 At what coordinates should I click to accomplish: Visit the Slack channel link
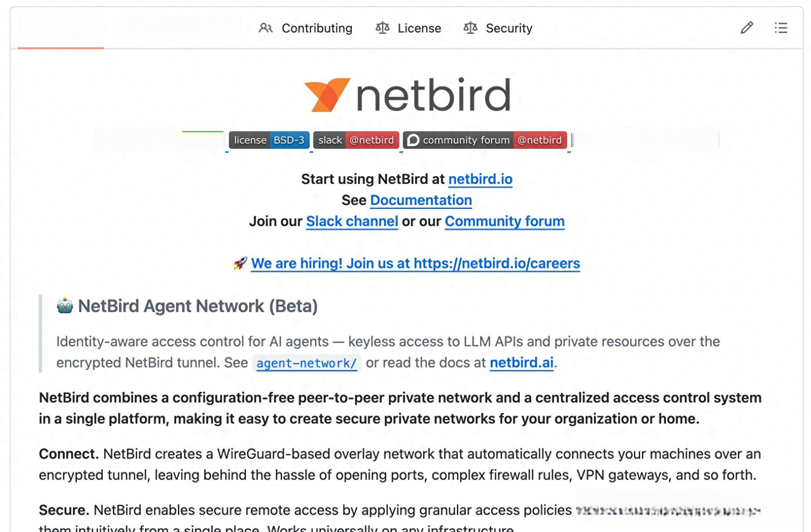click(352, 221)
